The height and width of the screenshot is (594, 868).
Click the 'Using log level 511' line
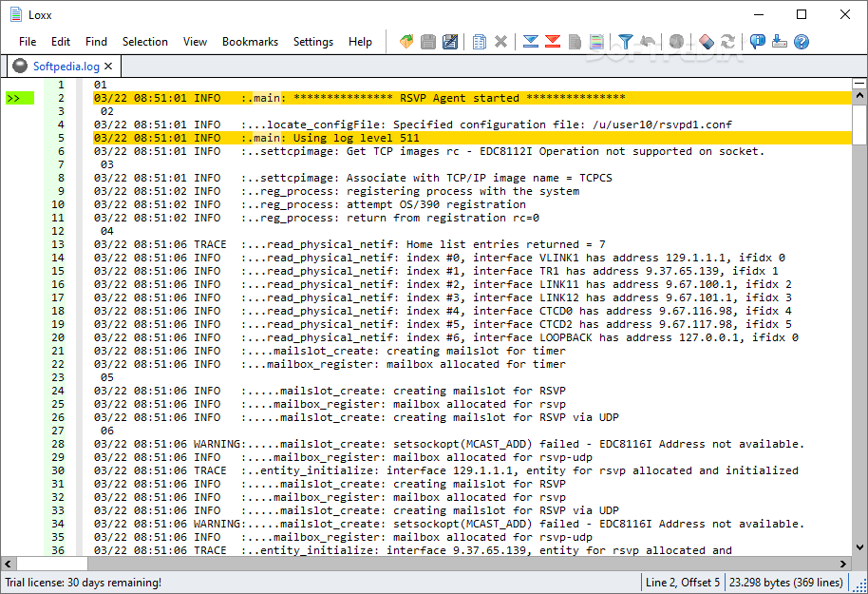coord(472,138)
